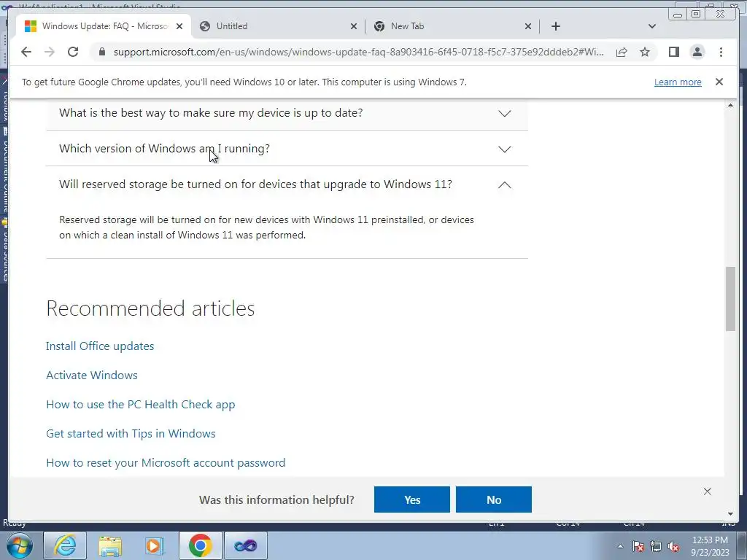747x560 pixels.
Task: Open Activate Windows link
Action: coord(92,376)
